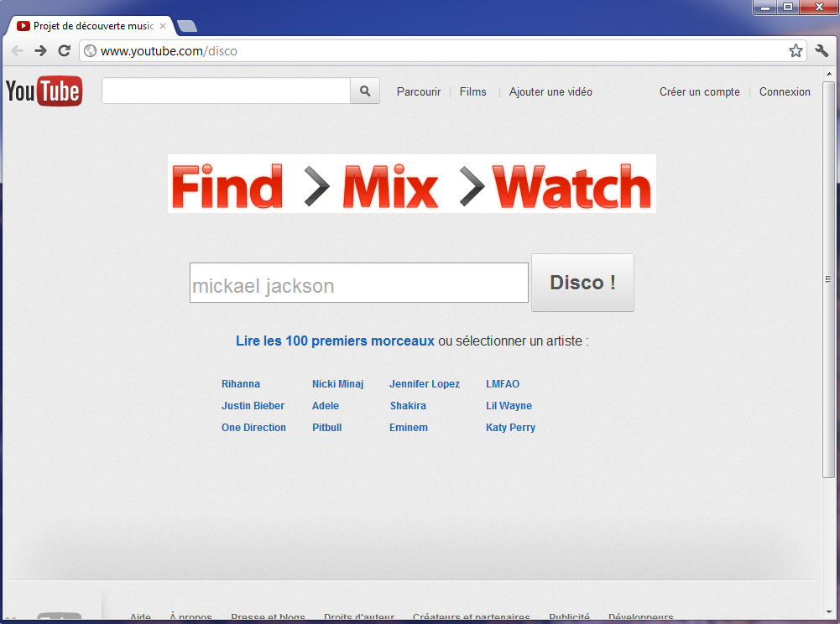Click 'Créer un compte'

coord(700,92)
